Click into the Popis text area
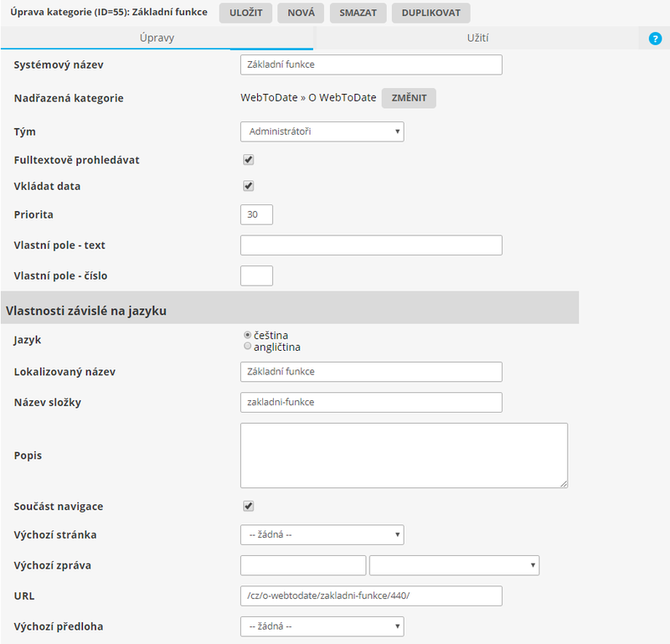670x644 pixels. [404, 455]
